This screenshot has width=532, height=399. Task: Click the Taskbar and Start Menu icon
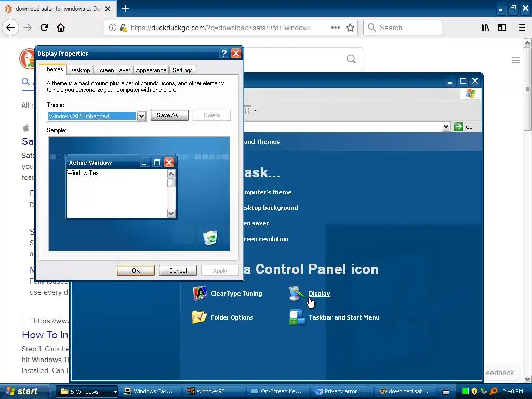[297, 317]
